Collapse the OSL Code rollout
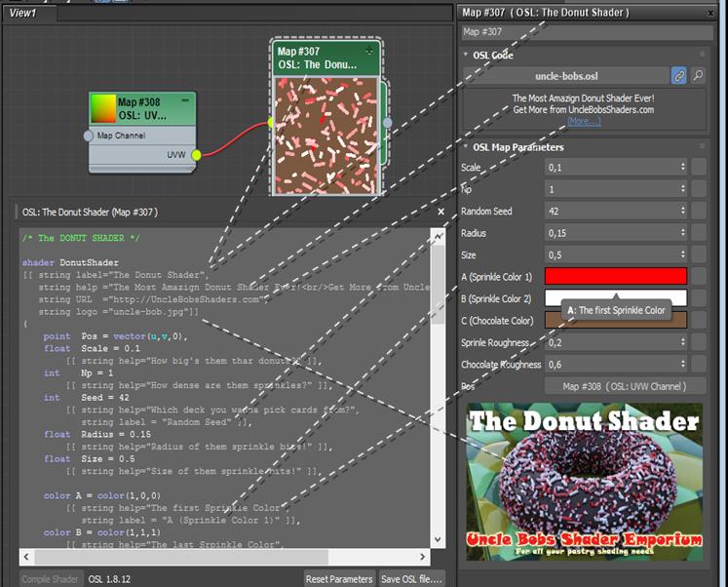728x587 pixels. pyautogui.click(x=466, y=55)
